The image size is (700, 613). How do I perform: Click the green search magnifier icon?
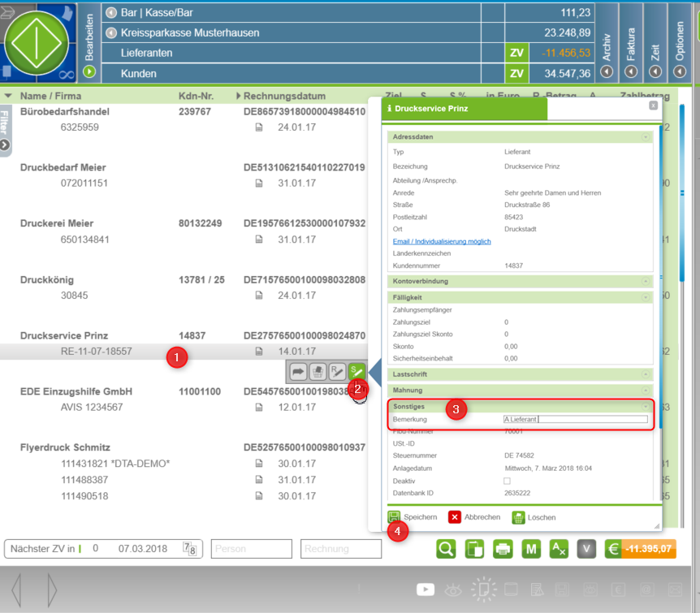[x=446, y=549]
